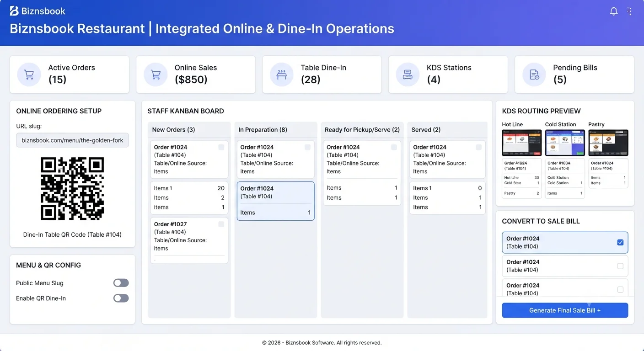Screen dimensions: 644x351
Task: Click the "(28)" Table Dine-In count
Action: click(x=311, y=80)
